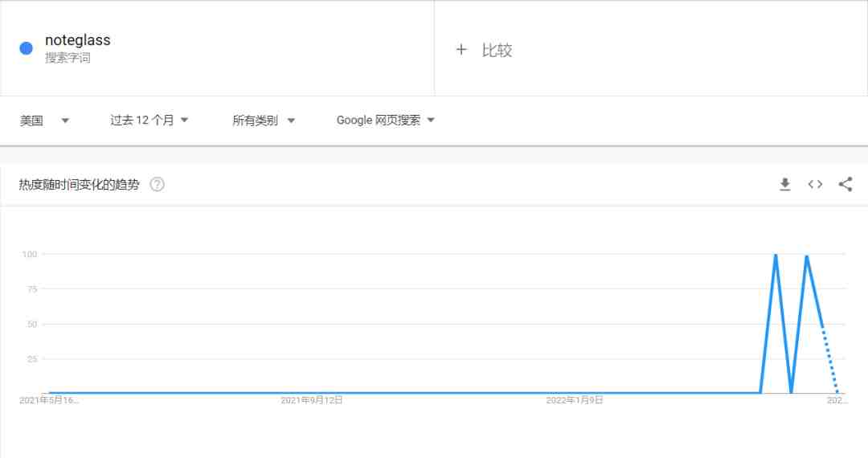Click the 50 value on y-axis
This screenshot has width=868, height=458.
pos(32,324)
